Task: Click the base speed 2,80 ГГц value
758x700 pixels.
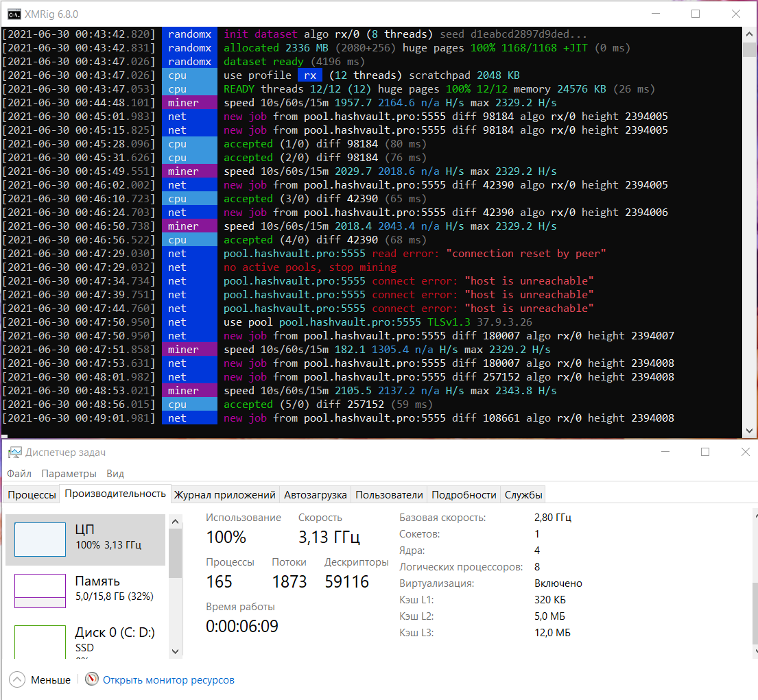Action: click(552, 518)
